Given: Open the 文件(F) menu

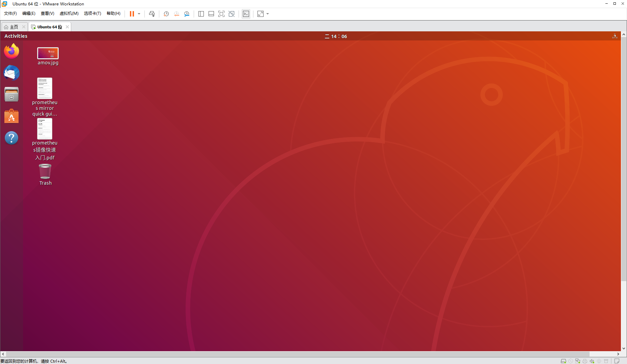Looking at the screenshot, I should [10, 13].
